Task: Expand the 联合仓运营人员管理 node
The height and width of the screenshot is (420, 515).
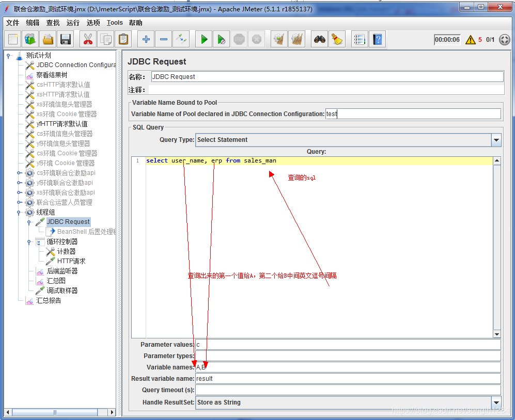Action: (x=19, y=202)
